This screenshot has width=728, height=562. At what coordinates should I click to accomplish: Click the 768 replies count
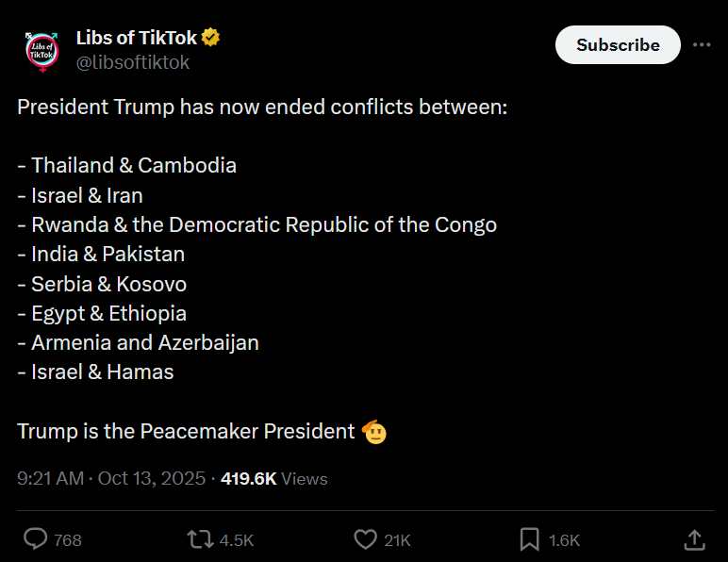click(68, 540)
